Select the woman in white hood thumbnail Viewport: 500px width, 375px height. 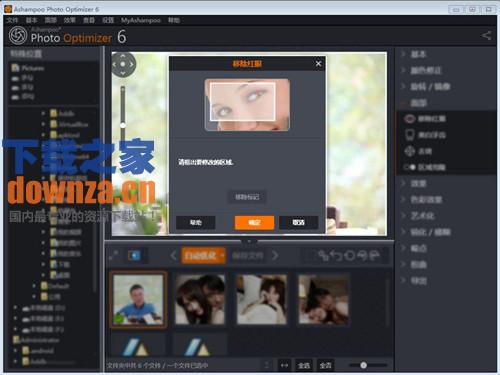point(262,300)
